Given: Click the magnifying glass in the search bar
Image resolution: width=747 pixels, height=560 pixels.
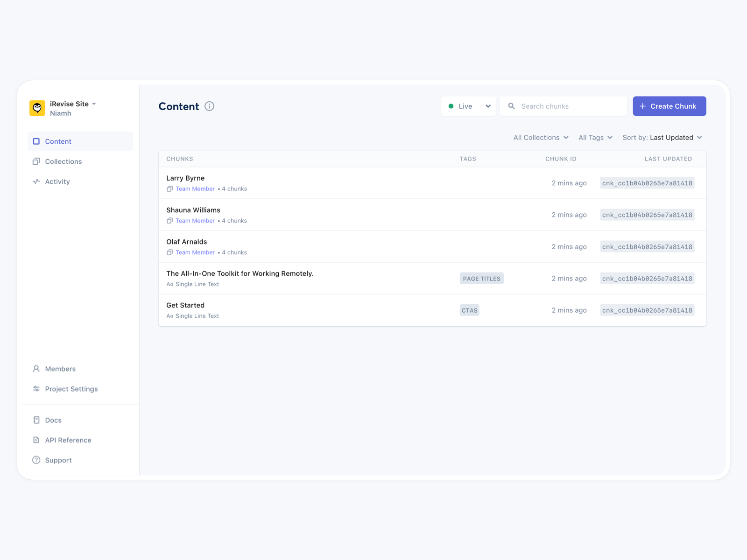Looking at the screenshot, I should pos(512,106).
